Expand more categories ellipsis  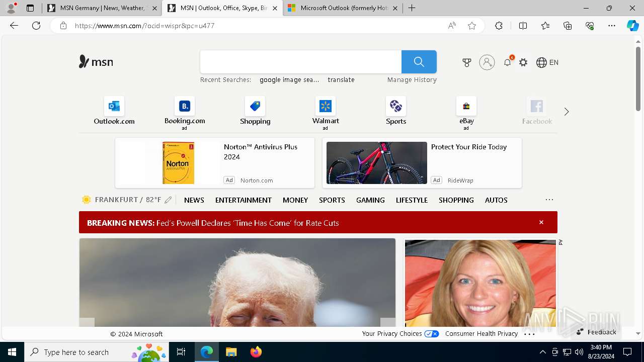pos(549,200)
